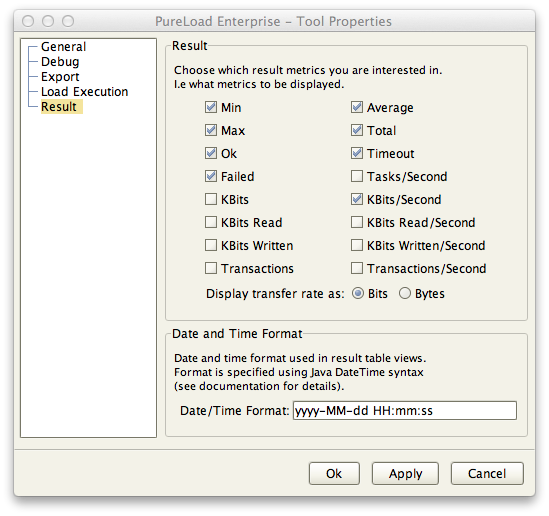Toggle the Failed metric checkbox
Image resolution: width=549 pixels, height=516 pixels.
[x=211, y=176]
